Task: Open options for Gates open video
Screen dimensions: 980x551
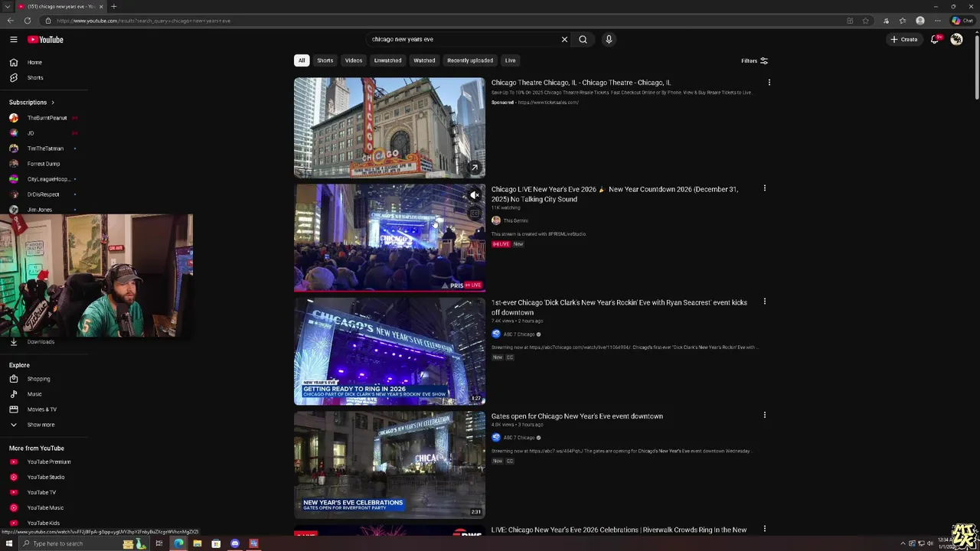Action: 764,415
